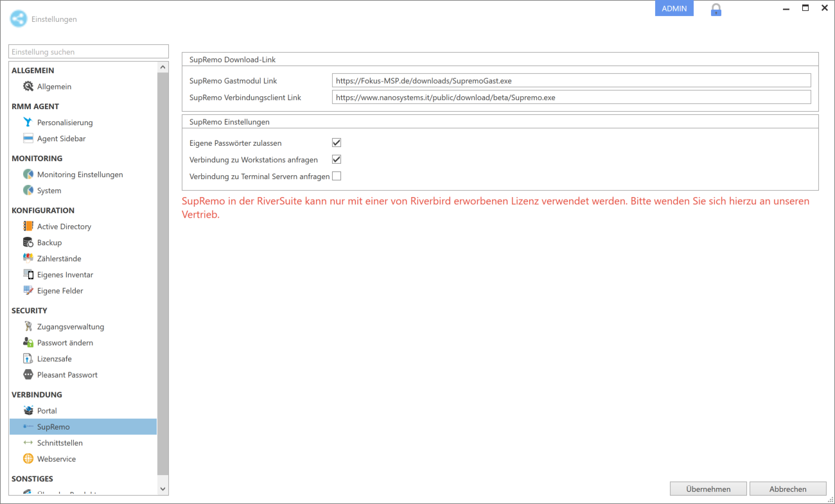Click the Einstellungen app logo
Screen dimensions: 835x504
[x=19, y=19]
